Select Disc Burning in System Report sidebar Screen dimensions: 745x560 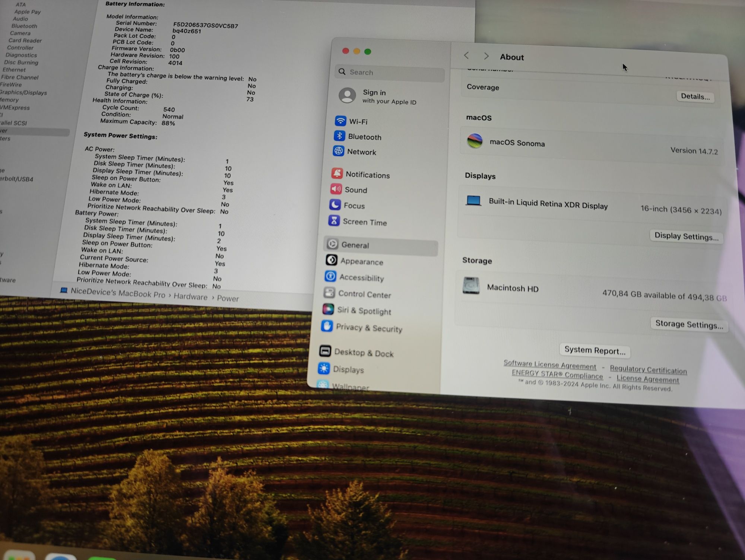21,62
